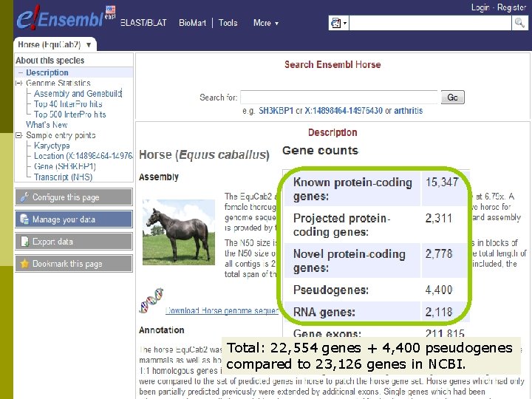
Task: Click the Bookmark this page button
Action: pos(74,264)
